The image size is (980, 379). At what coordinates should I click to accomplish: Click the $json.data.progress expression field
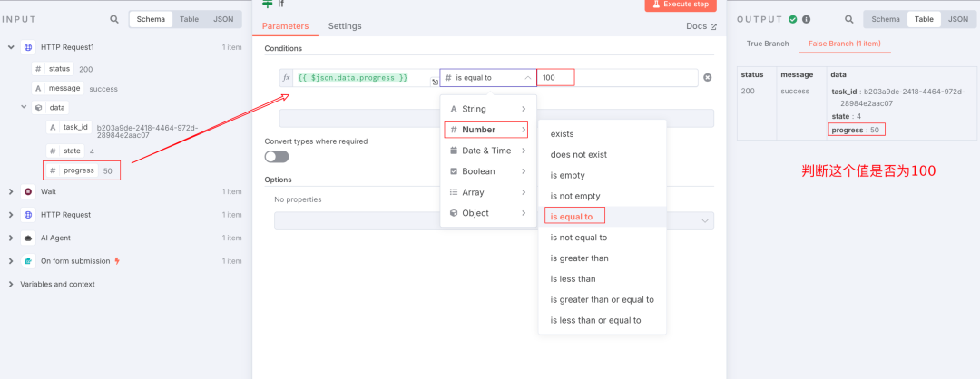pyautogui.click(x=366, y=77)
